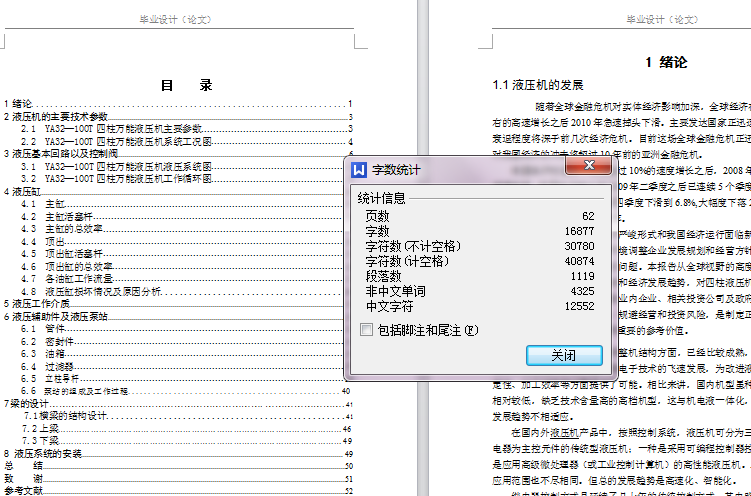The width and height of the screenshot is (751, 496).
Task: Click right page header 毕业设计（论文）
Action: 662,20
